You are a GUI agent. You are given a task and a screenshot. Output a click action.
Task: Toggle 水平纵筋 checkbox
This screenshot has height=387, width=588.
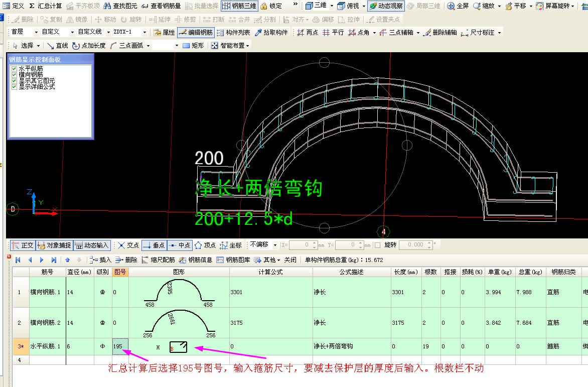[14, 69]
